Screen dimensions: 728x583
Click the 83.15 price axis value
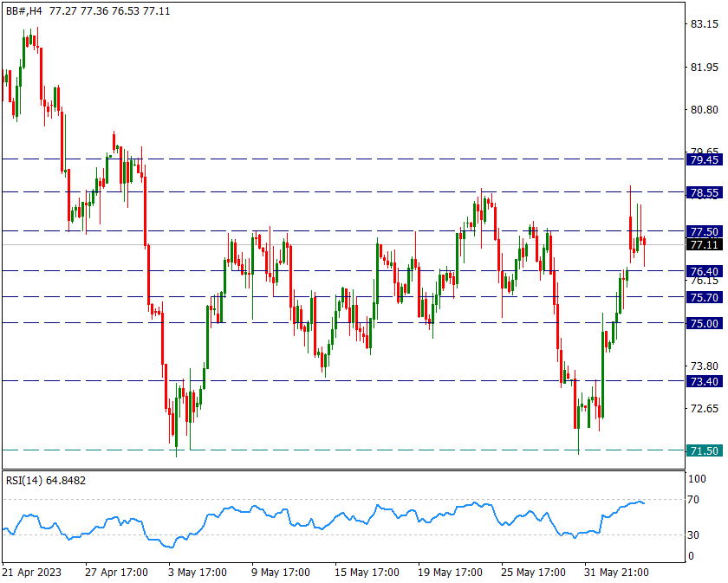705,24
